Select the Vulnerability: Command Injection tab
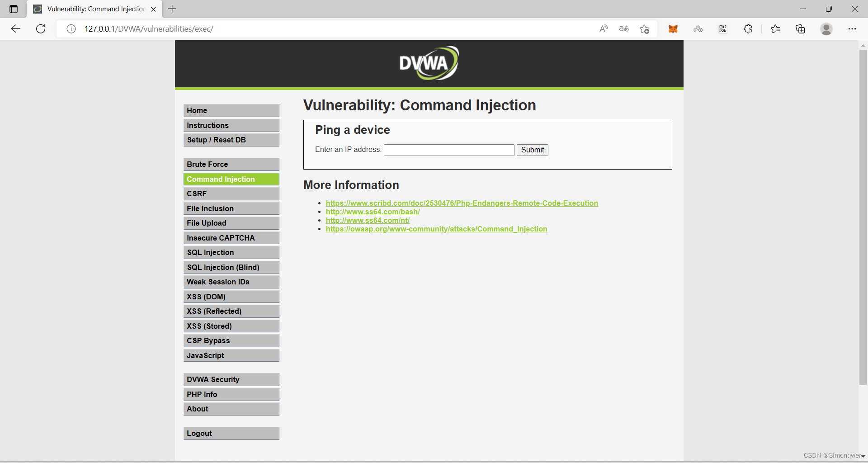Image resolution: width=868 pixels, height=463 pixels. click(x=95, y=9)
